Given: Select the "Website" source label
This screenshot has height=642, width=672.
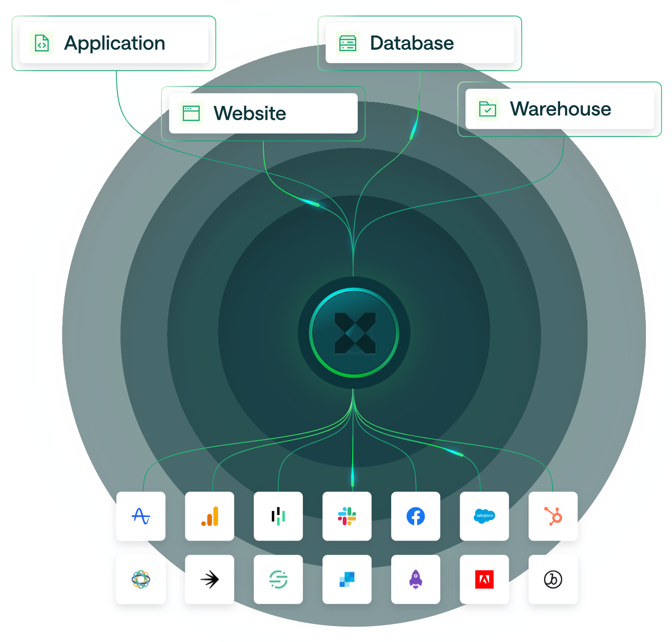Looking at the screenshot, I should click(x=250, y=113).
